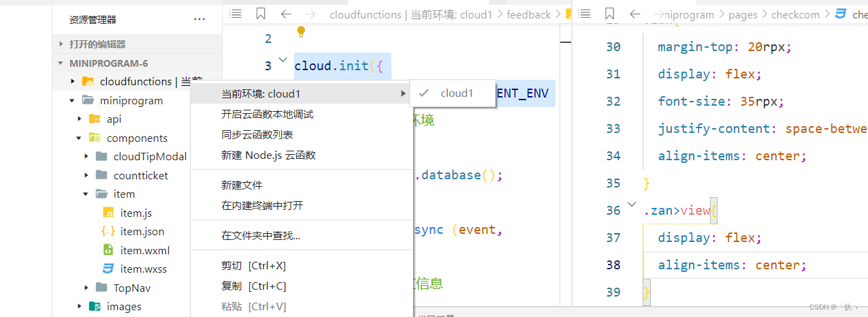
Task: Click the checkcom breadcrumb in right editor
Action: pos(795,14)
